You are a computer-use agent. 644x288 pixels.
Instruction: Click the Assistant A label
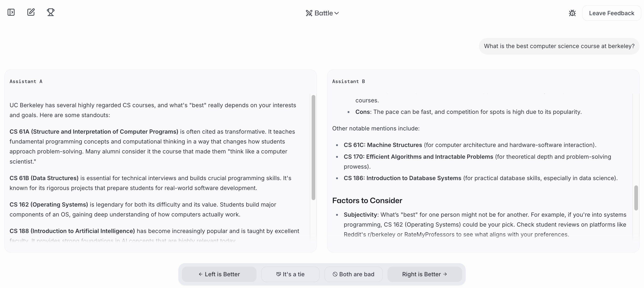point(26,81)
